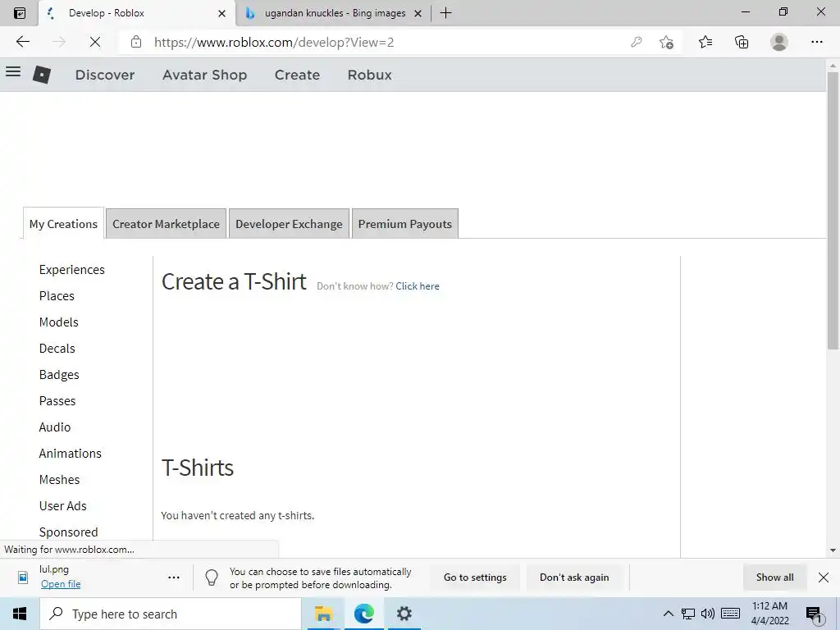
Task: Open the notification center icon
Action: tap(815, 614)
